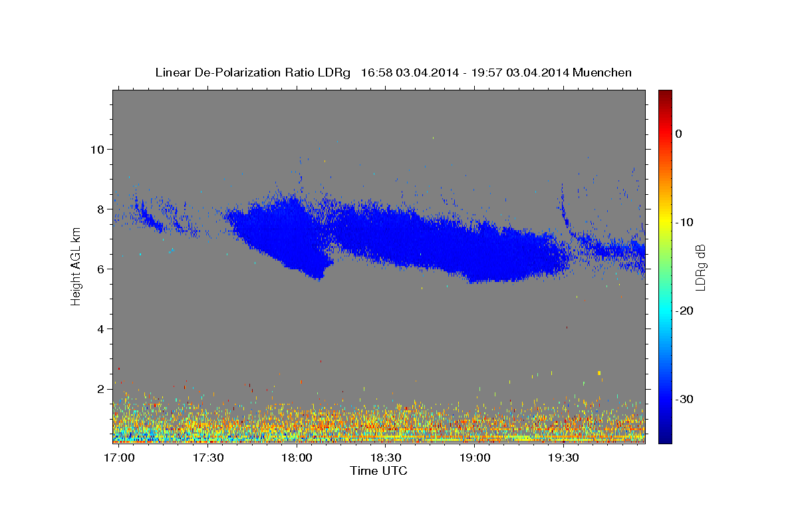The width and height of the screenshot is (798, 532).
Task: Click the height tick label 6
Action: point(100,269)
